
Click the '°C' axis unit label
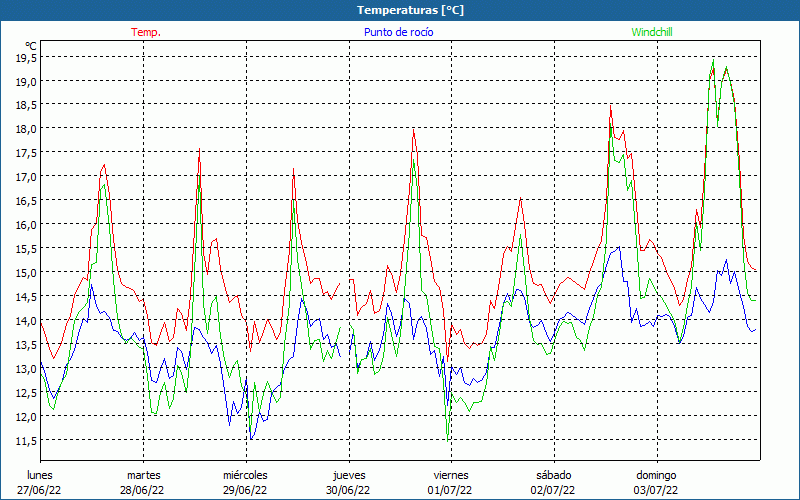31,46
